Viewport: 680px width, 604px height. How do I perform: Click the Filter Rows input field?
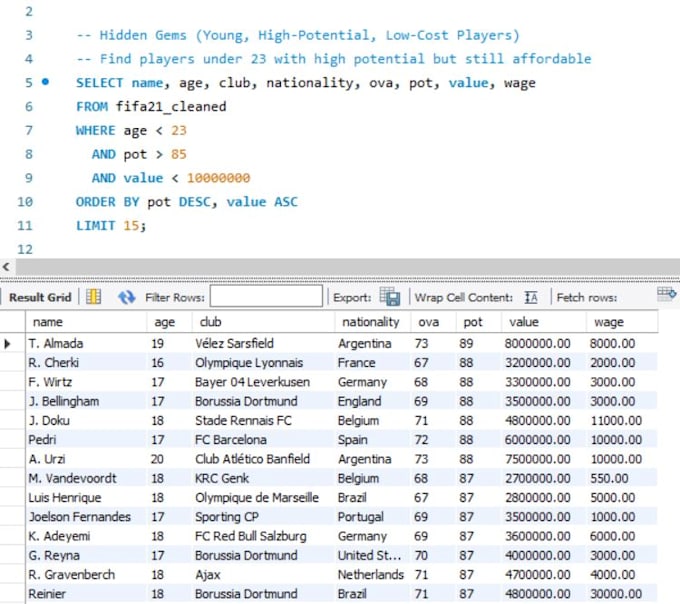266,297
